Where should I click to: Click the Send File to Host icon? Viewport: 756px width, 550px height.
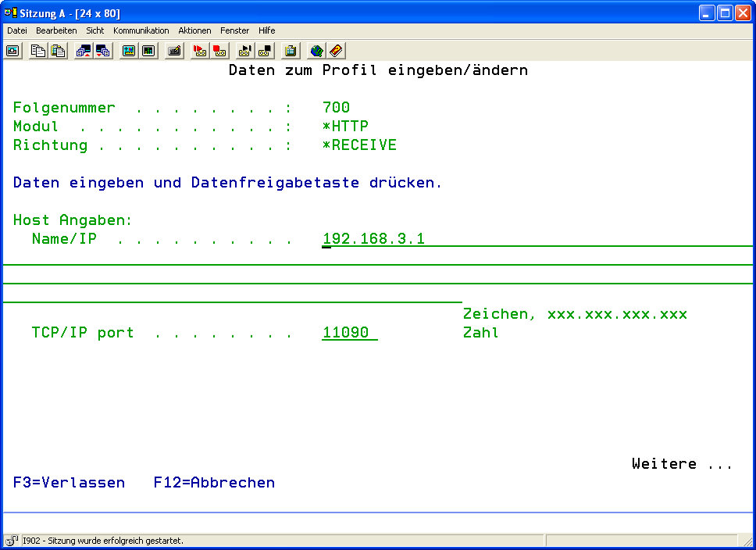point(83,51)
